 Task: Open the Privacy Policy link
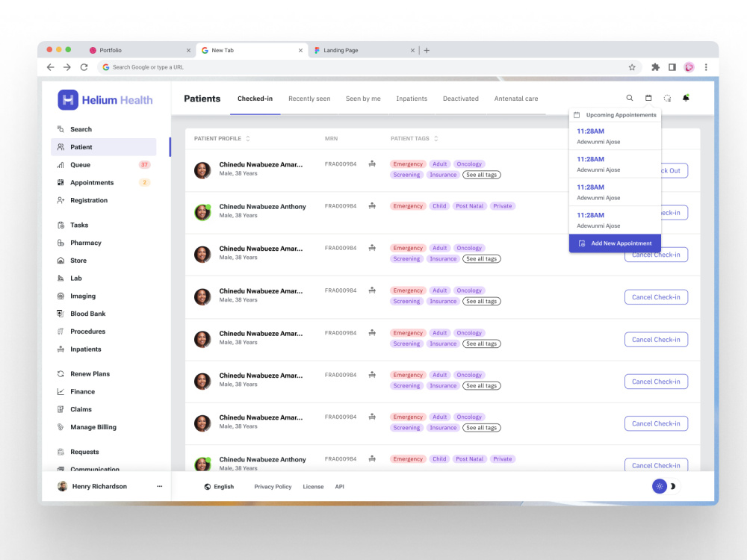tap(273, 487)
